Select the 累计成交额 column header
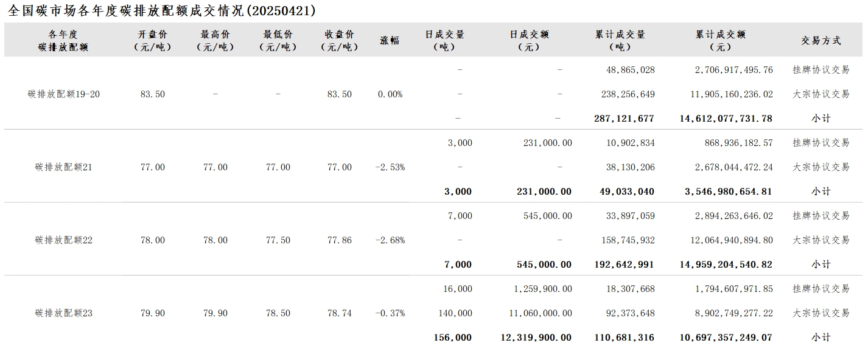 (721, 41)
